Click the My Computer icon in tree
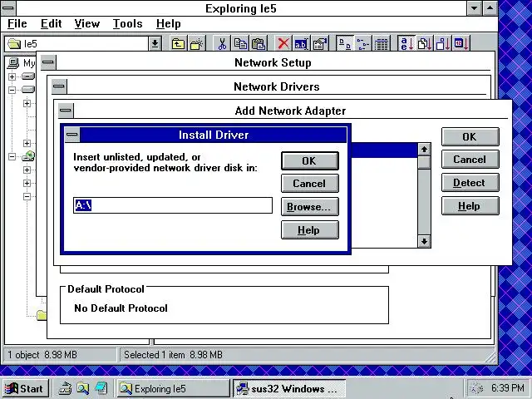532x399 pixels. (x=13, y=63)
